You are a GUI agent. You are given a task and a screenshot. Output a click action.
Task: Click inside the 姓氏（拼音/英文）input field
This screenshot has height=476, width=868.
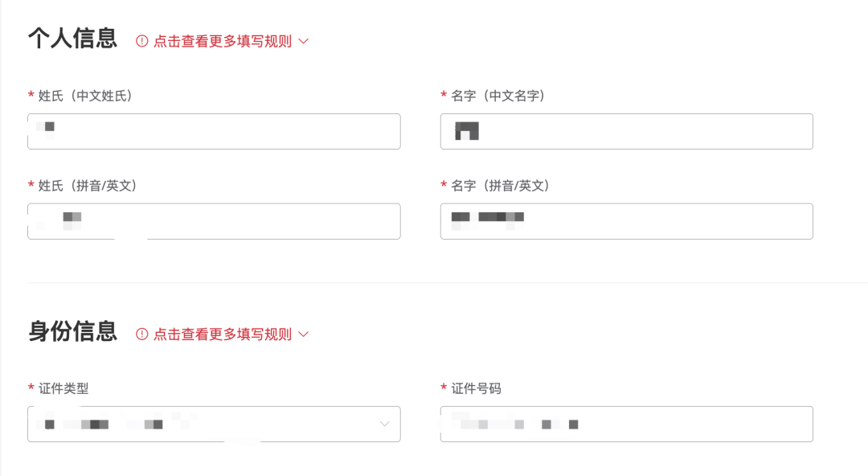click(214, 221)
